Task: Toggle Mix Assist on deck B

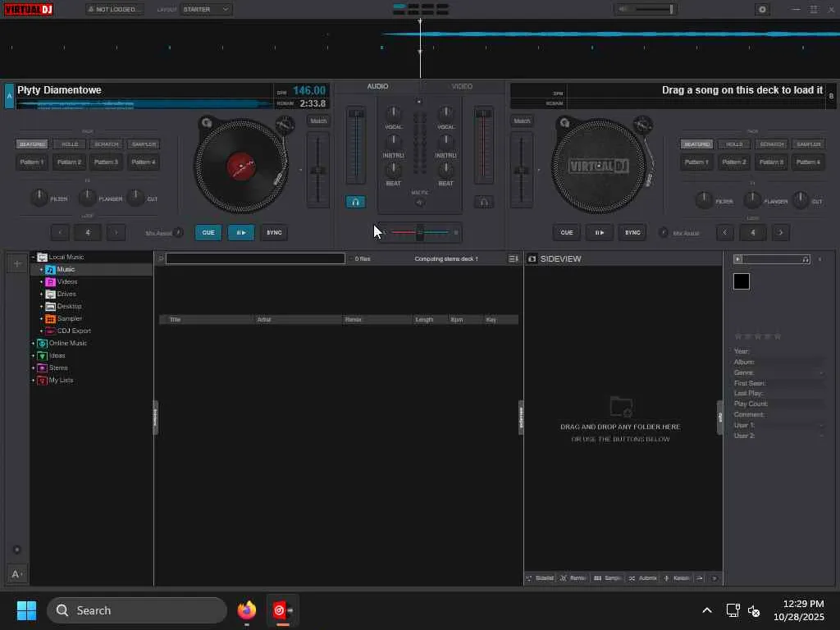Action: 663,232
